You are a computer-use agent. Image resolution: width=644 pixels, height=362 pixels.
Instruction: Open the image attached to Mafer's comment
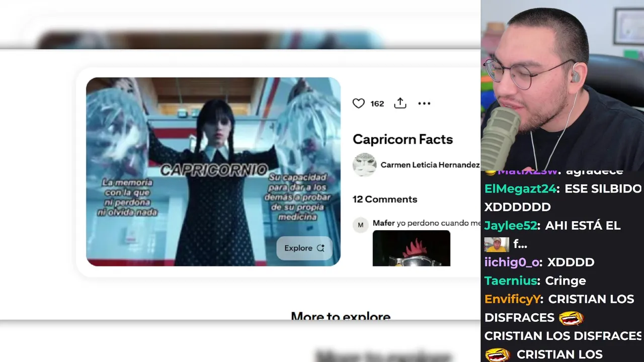pos(412,248)
